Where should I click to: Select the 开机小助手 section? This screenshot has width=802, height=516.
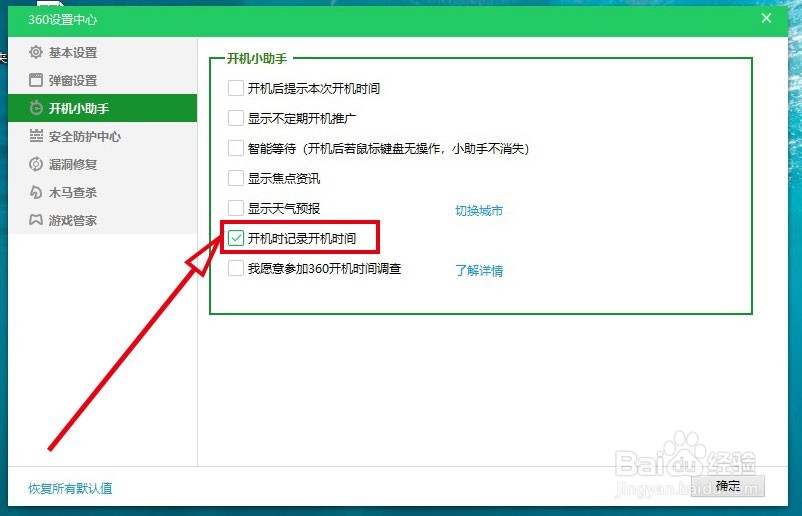(x=102, y=108)
